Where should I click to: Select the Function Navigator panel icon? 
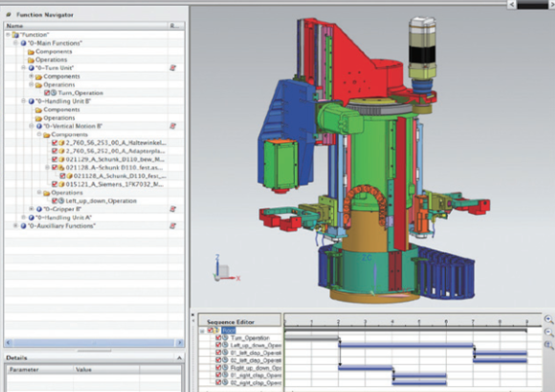pos(9,15)
